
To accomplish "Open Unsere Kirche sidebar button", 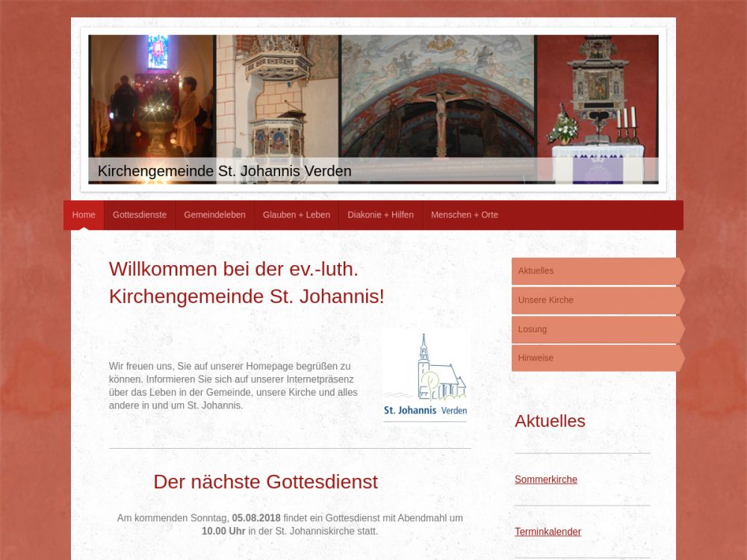I will [x=595, y=300].
